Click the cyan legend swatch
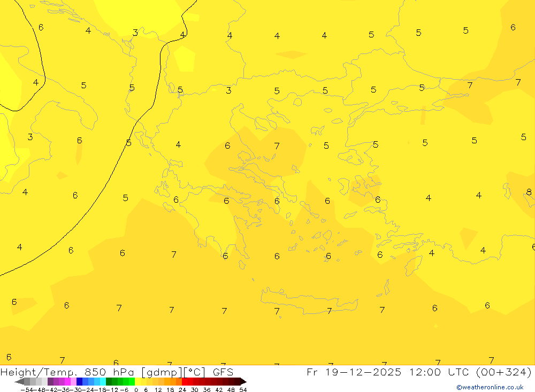The height and width of the screenshot is (392, 535). coord(103,381)
